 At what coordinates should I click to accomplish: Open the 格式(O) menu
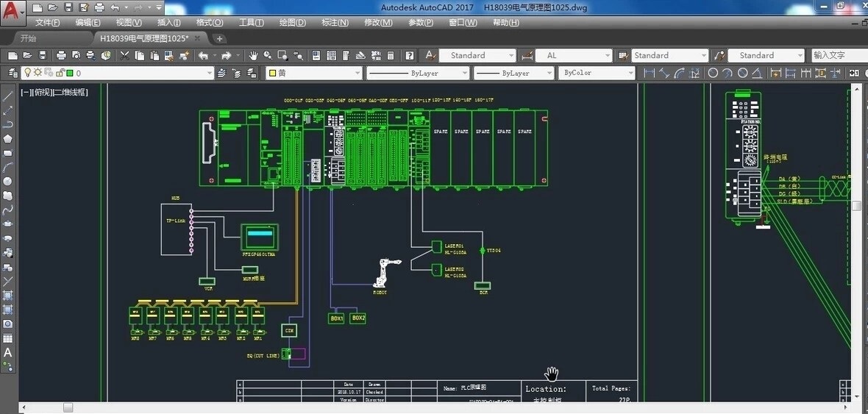point(210,23)
